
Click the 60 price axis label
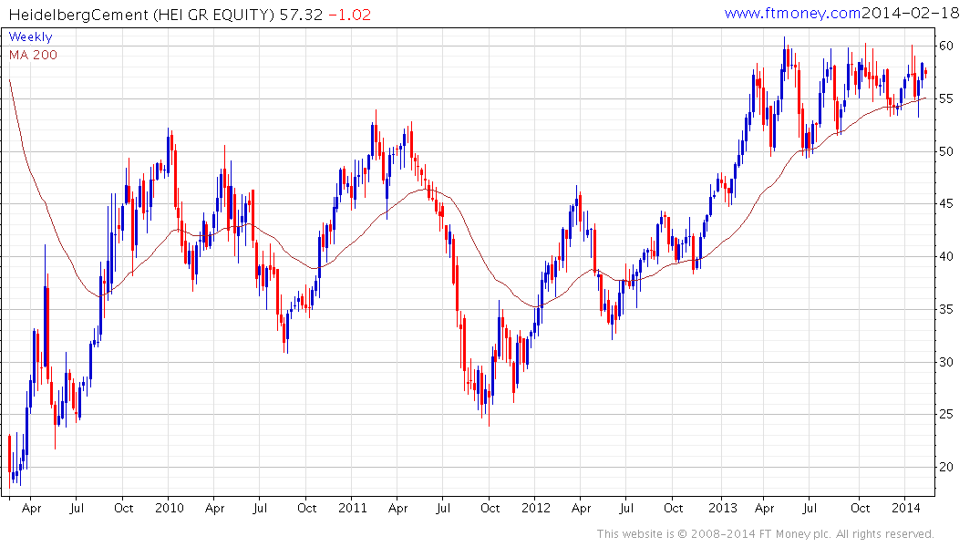[945, 46]
